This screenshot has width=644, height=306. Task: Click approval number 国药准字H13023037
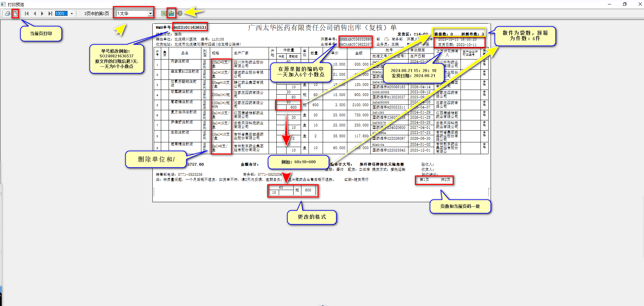point(389,97)
